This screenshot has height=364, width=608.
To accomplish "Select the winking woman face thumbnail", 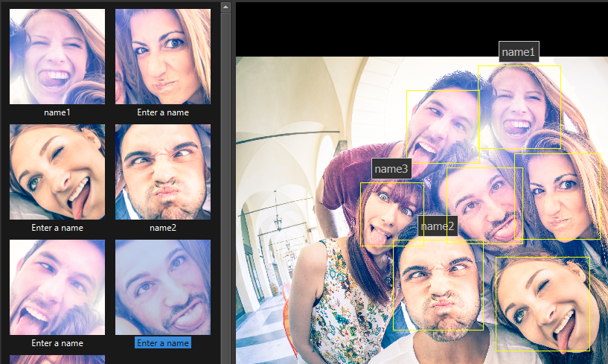I will (x=57, y=172).
